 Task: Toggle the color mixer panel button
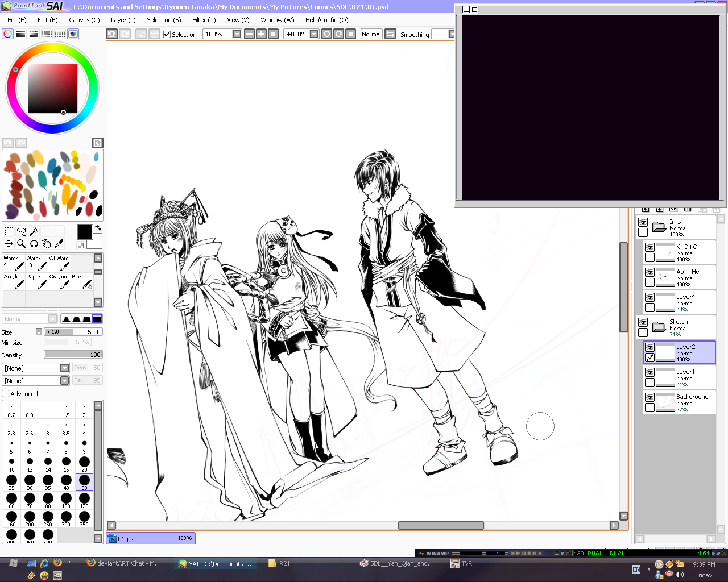coord(47,34)
